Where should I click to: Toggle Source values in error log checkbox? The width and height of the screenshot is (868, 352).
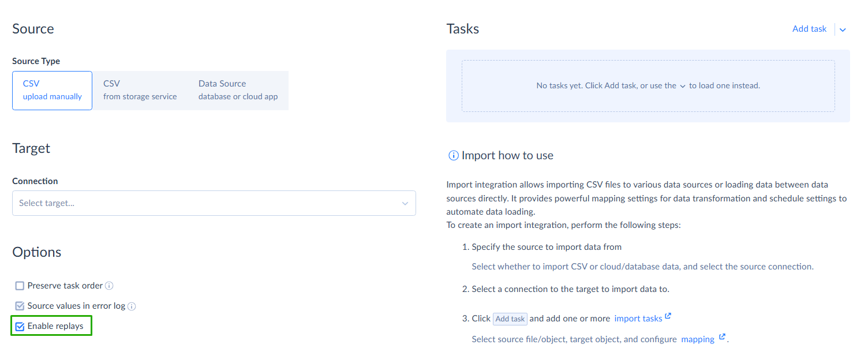20,306
